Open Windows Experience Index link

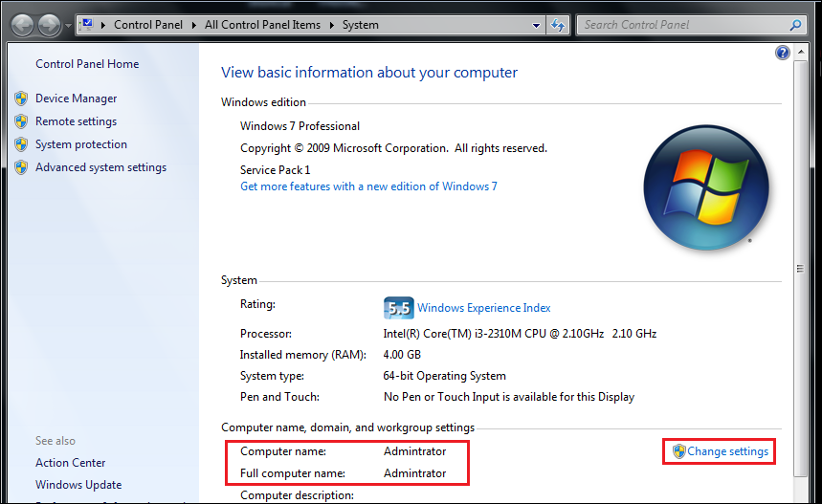click(x=484, y=308)
